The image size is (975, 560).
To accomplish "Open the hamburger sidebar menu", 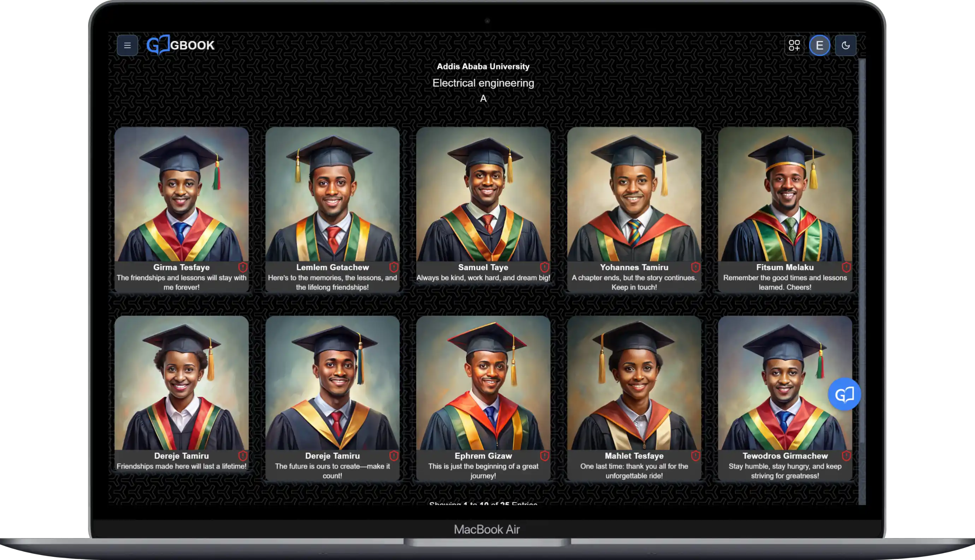I will pos(128,46).
